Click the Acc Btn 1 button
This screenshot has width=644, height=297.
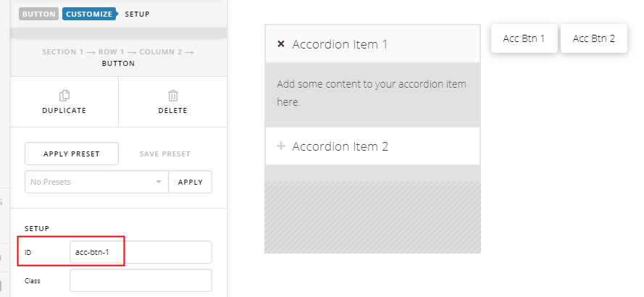point(524,38)
